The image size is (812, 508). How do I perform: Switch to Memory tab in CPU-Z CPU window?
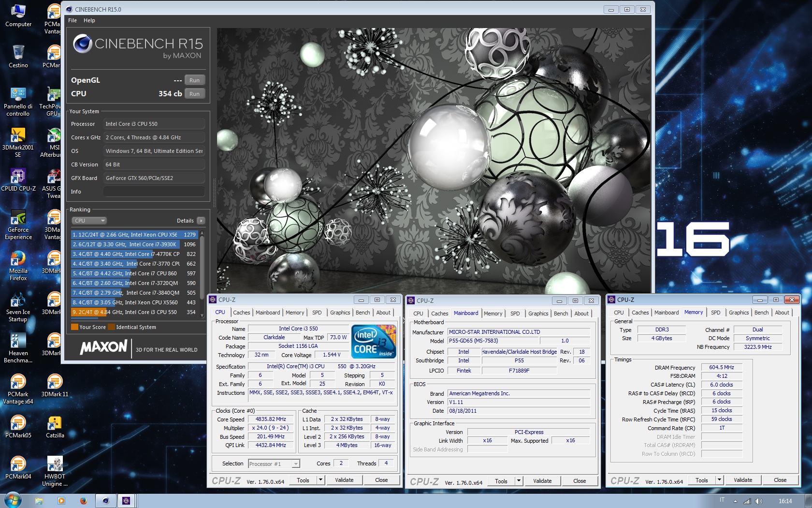pos(295,313)
